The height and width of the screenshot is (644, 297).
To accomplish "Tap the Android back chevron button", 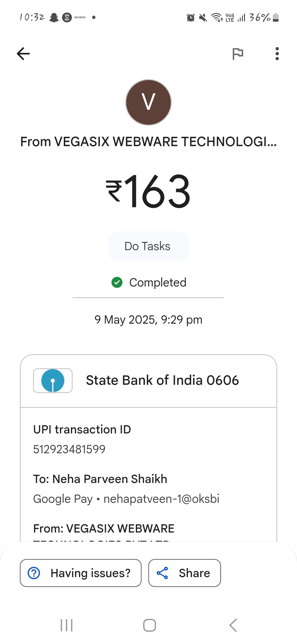I will point(233,625).
